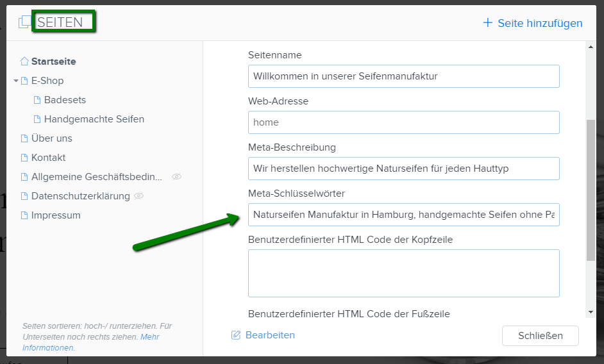Select Startseite in the page list
604x364 pixels.
click(54, 62)
